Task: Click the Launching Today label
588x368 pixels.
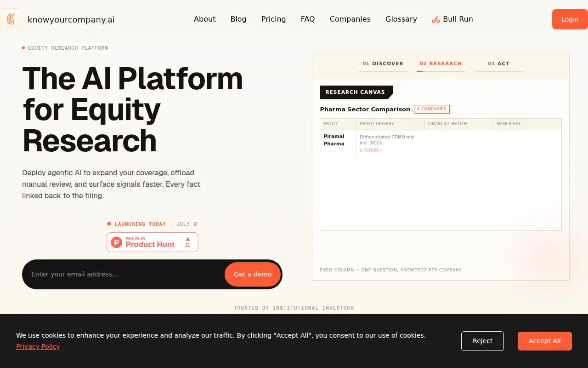Action: [x=140, y=224]
